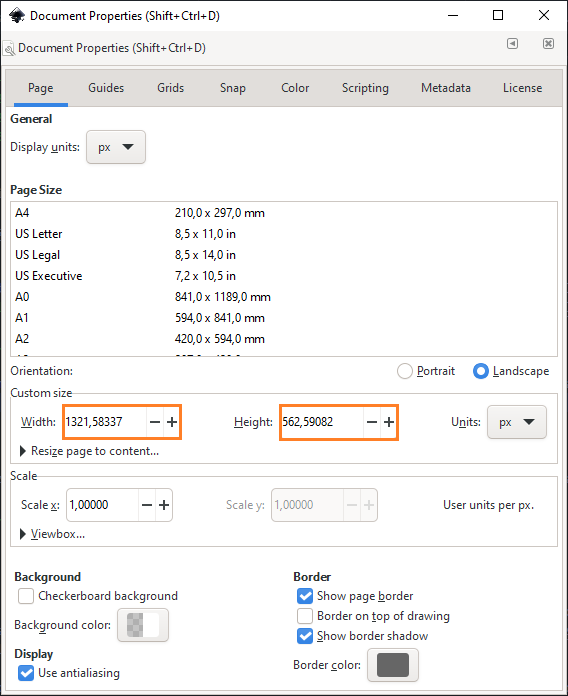Click the Height input field
This screenshot has height=696, width=568.
323,422
